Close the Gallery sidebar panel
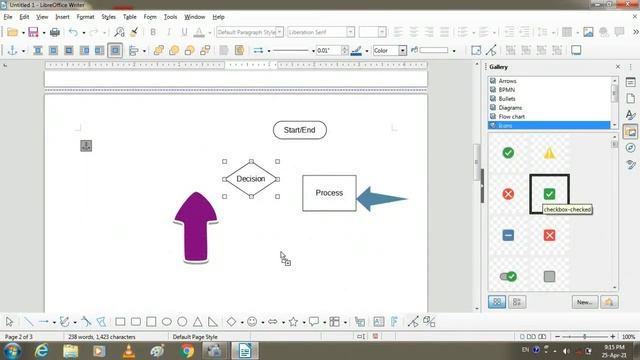Screen dimensions: 640x360 point(618,67)
